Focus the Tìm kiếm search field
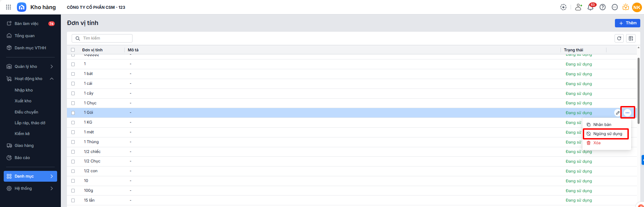This screenshot has width=644, height=207. point(105,38)
